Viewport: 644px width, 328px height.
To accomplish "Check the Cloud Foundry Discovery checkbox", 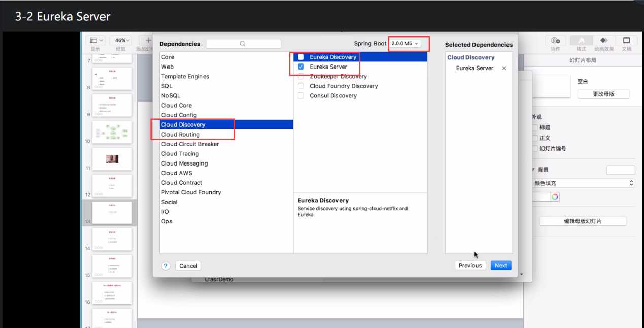I will [x=301, y=86].
